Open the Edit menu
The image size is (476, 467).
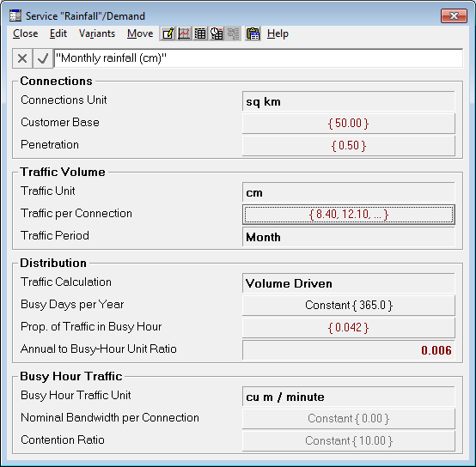tap(58, 33)
